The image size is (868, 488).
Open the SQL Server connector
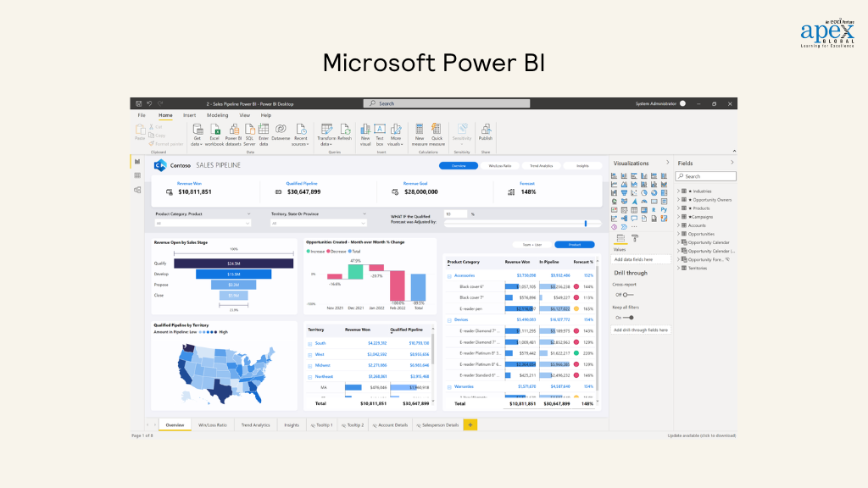pos(250,135)
